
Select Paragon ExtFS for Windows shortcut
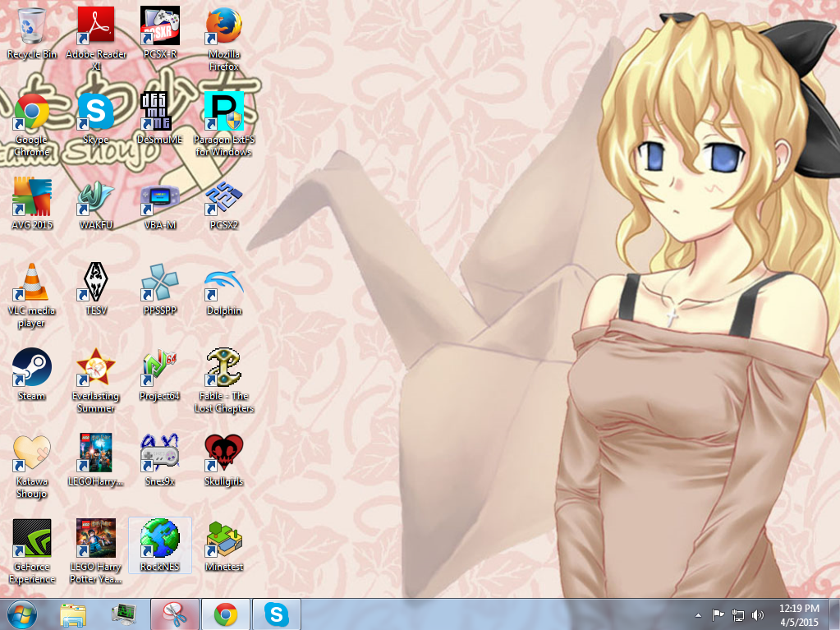(x=224, y=124)
